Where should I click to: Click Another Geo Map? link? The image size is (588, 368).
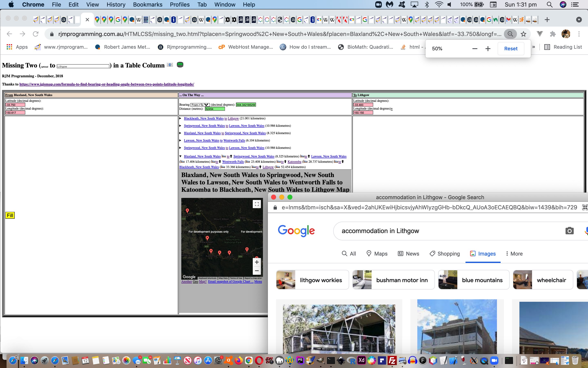coord(194,282)
